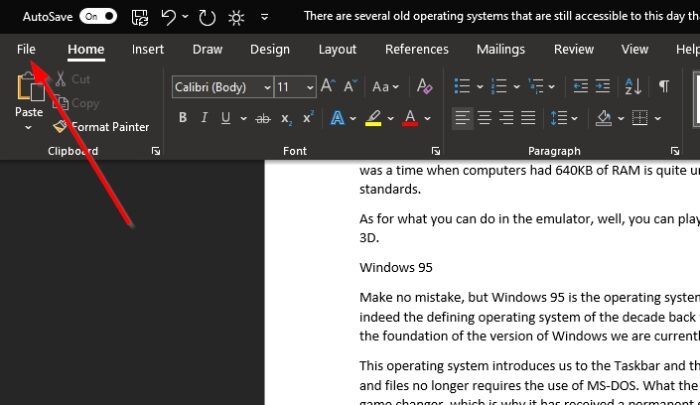Image resolution: width=700 pixels, height=405 pixels.
Task: Click the Clear All Formatting icon
Action: point(424,87)
